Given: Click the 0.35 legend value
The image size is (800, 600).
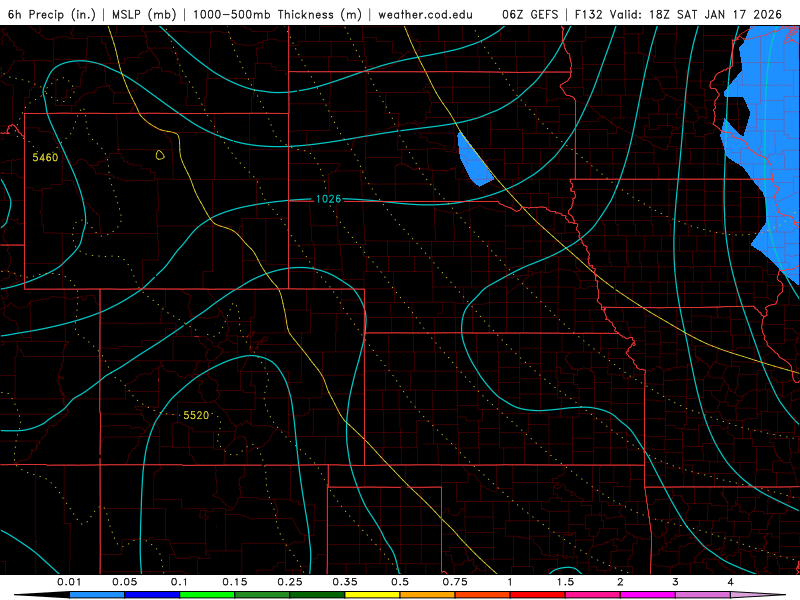Looking at the screenshot, I should (x=345, y=582).
